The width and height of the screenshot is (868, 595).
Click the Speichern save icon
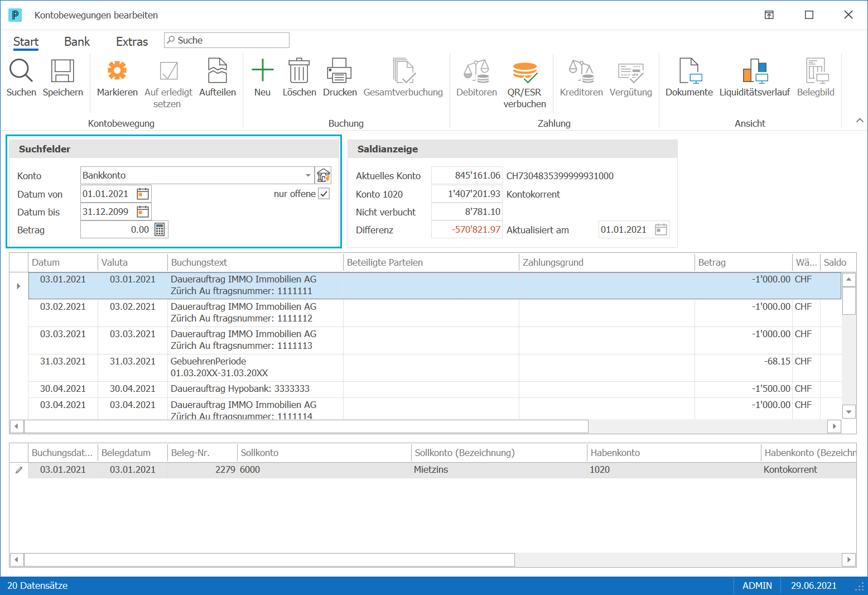tap(62, 71)
